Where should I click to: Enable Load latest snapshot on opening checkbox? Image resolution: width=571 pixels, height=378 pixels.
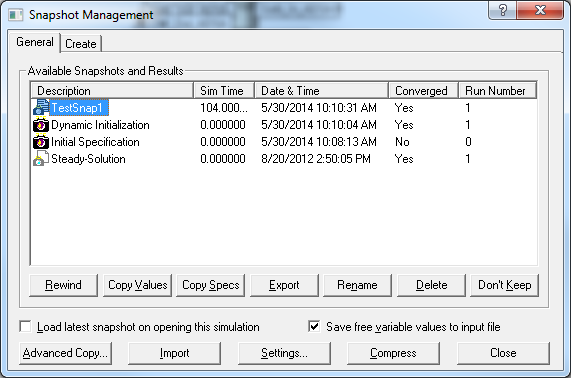[25, 326]
